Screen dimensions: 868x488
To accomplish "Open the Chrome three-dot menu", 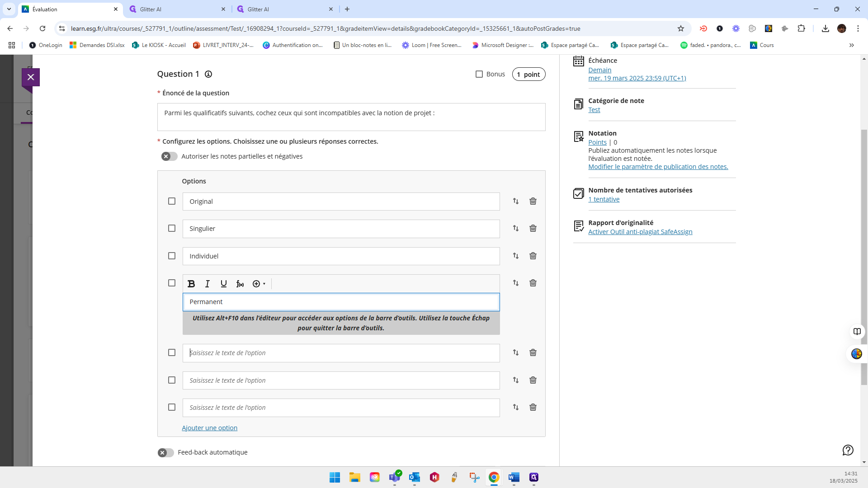I will 858,28.
